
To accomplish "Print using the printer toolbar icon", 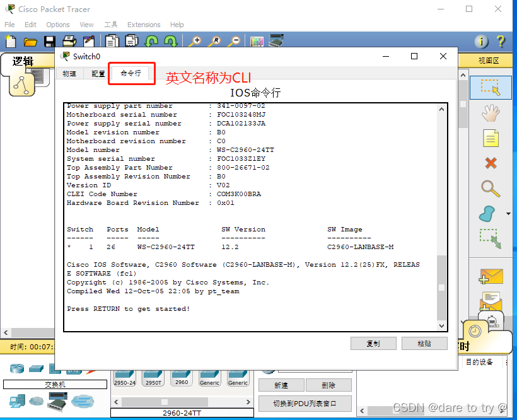I will click(69, 42).
